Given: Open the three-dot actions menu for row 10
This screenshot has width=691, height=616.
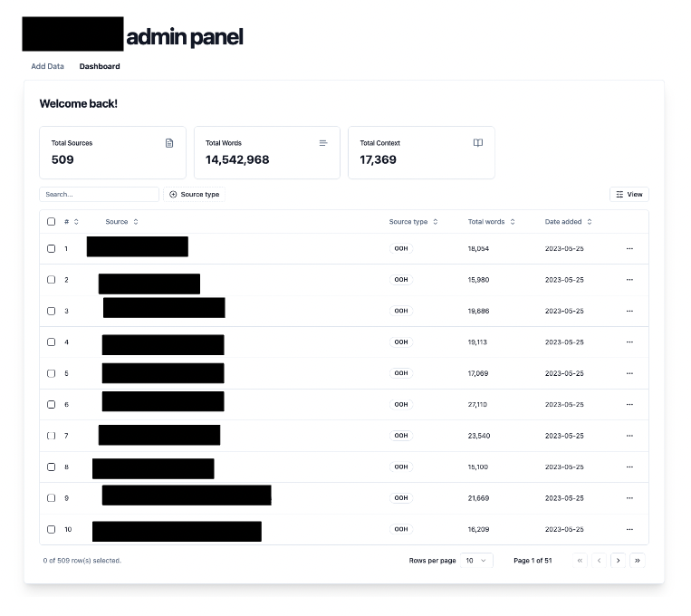Looking at the screenshot, I should [x=629, y=529].
